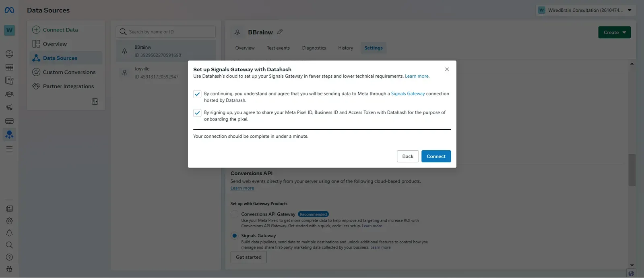Image resolution: width=644 pixels, height=278 pixels.
Task: Click the Connect button
Action: [436, 156]
